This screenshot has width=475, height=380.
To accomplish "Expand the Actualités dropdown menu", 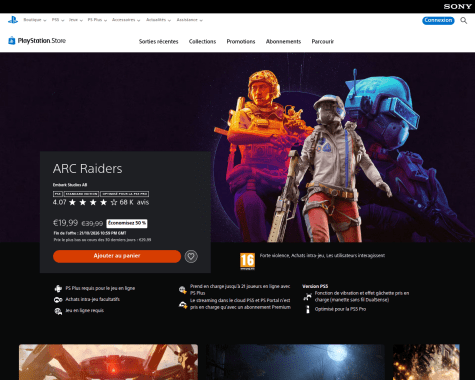I will click(158, 20).
